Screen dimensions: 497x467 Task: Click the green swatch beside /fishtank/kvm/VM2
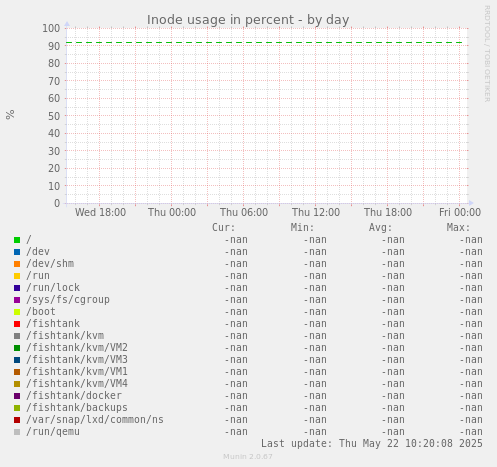point(17,348)
